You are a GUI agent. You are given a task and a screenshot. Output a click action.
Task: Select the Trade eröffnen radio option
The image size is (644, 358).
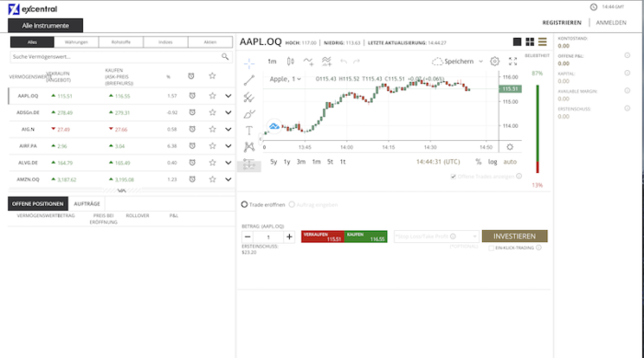click(x=245, y=204)
